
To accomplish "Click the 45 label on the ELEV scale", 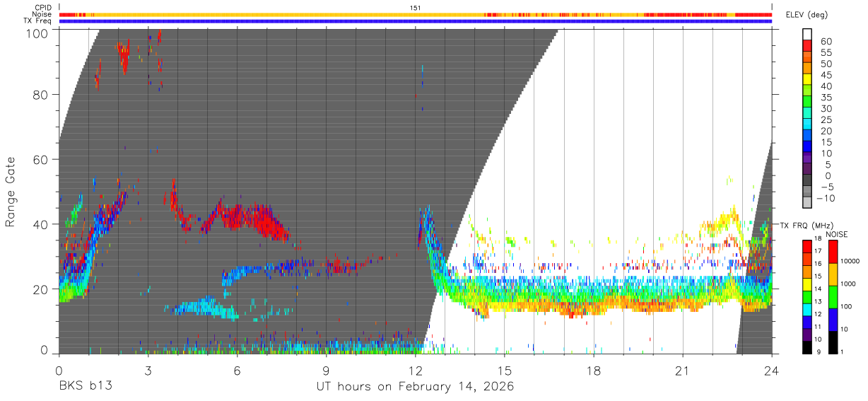I will pyautogui.click(x=825, y=74).
